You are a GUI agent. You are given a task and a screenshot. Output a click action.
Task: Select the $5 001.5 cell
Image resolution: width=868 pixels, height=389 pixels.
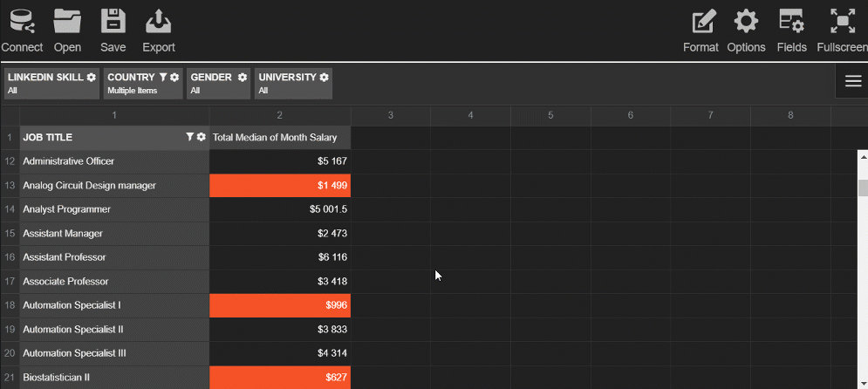coord(280,209)
